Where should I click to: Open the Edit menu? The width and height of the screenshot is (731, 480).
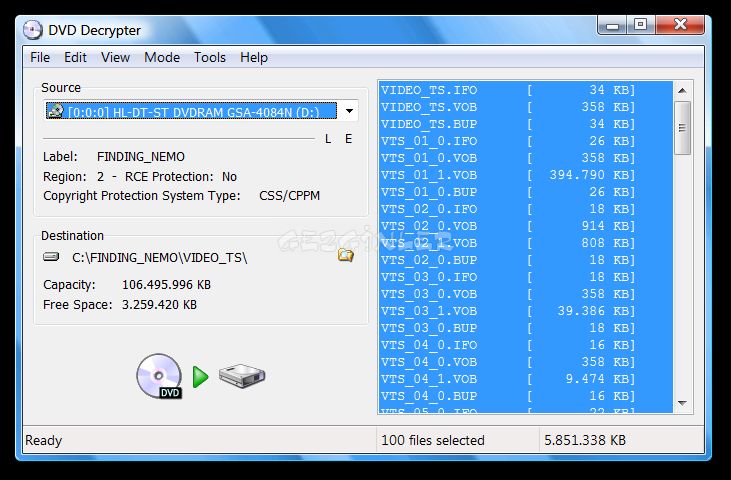click(75, 57)
